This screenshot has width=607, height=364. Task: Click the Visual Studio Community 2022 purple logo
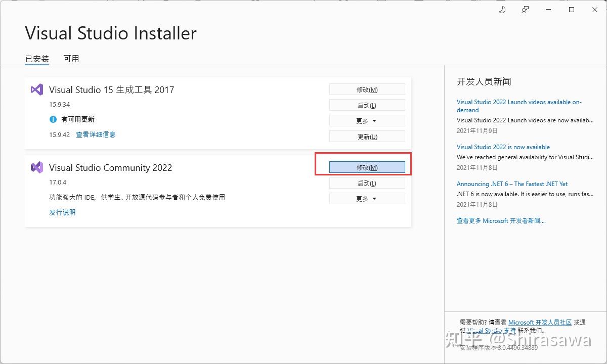point(36,167)
